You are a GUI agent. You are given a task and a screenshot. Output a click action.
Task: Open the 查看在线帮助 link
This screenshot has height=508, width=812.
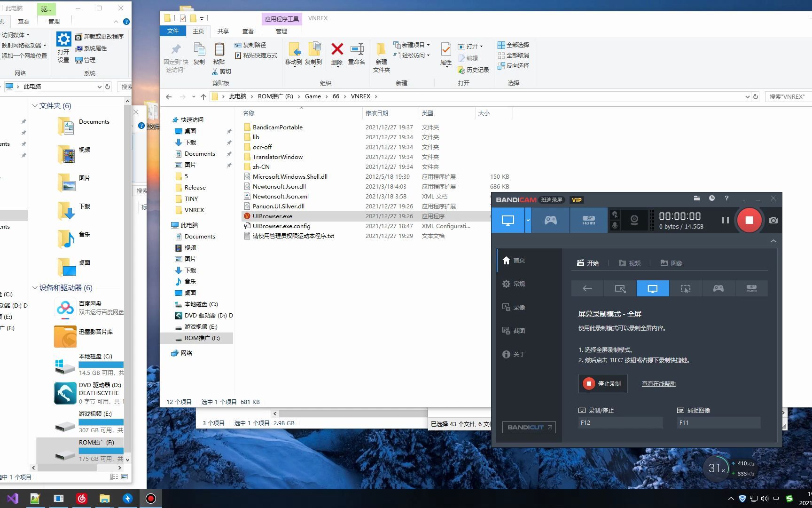click(x=658, y=383)
